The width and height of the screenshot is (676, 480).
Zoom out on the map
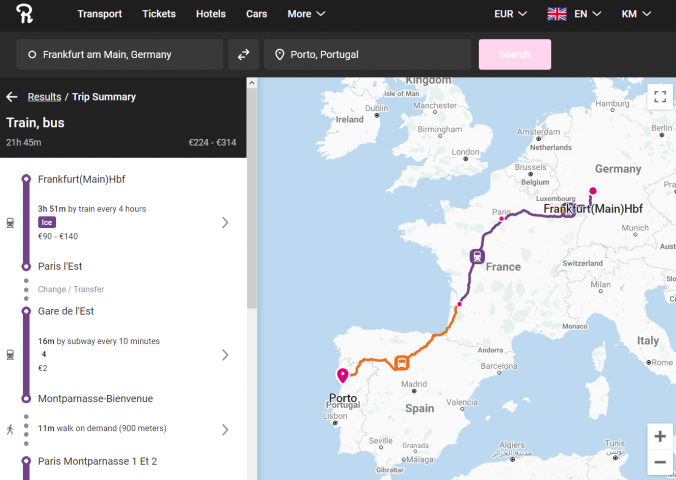point(659,462)
